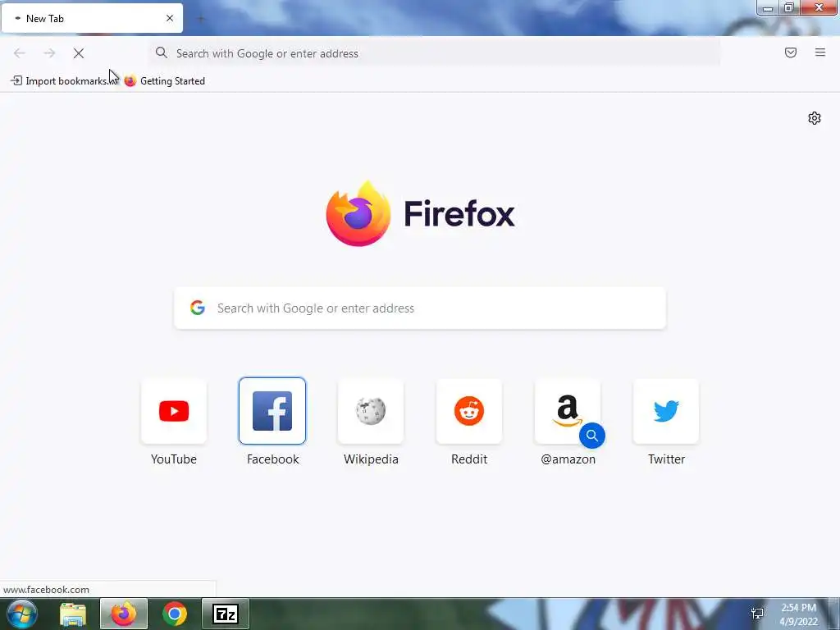840x630 pixels.
Task: Open the Save to Pocket icon
Action: (x=791, y=52)
